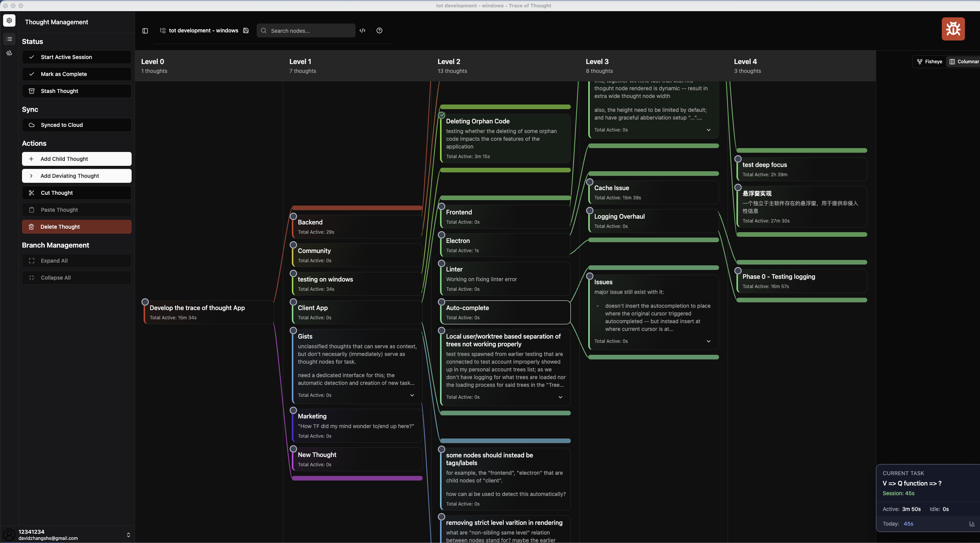Click the scissors icon of Cut Thought
Viewport: 980px width, 543px height.
pos(32,193)
